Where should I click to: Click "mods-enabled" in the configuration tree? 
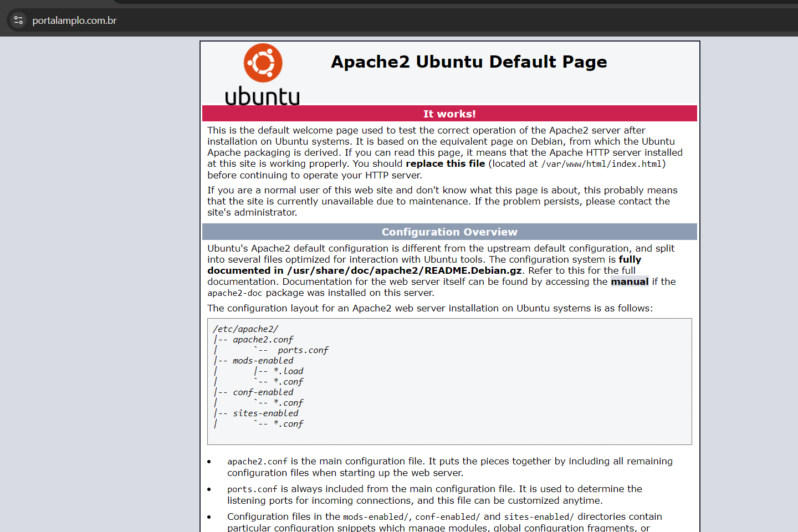(263, 361)
